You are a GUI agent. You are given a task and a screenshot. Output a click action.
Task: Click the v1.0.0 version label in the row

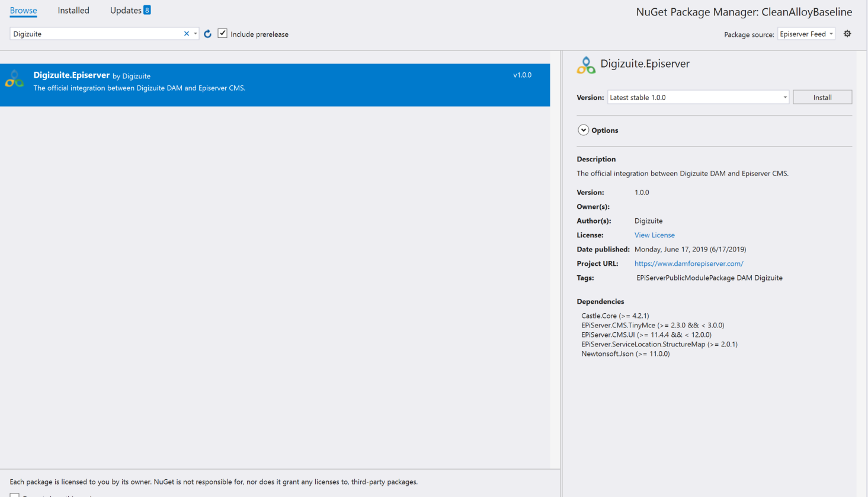coord(522,75)
